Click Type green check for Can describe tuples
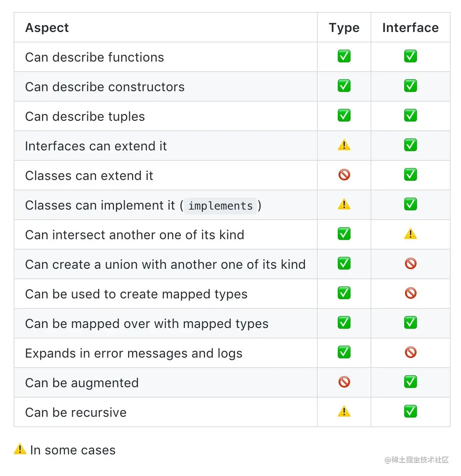Image resolution: width=461 pixels, height=476 pixels. click(x=344, y=115)
